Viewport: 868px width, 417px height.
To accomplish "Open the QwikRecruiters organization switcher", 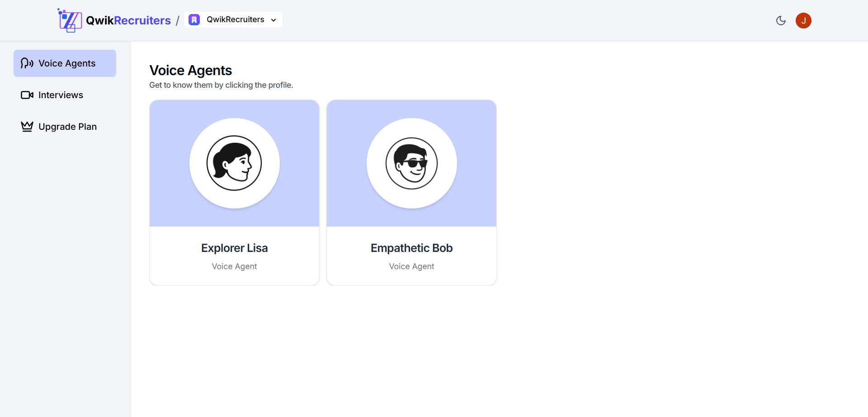I will [235, 20].
